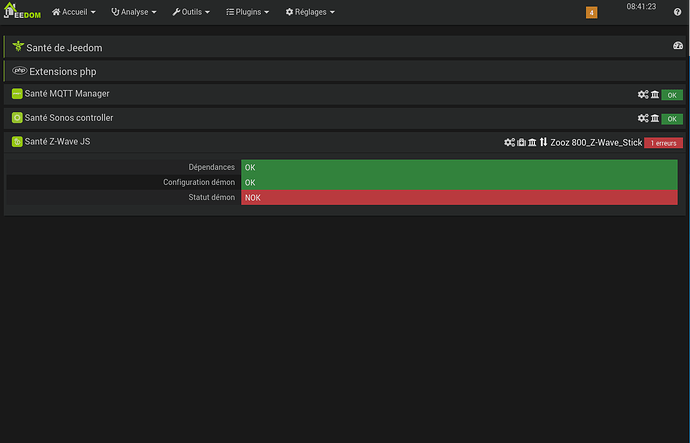
Task: Click the wrench icon beside Outils
Action: pyautogui.click(x=176, y=12)
